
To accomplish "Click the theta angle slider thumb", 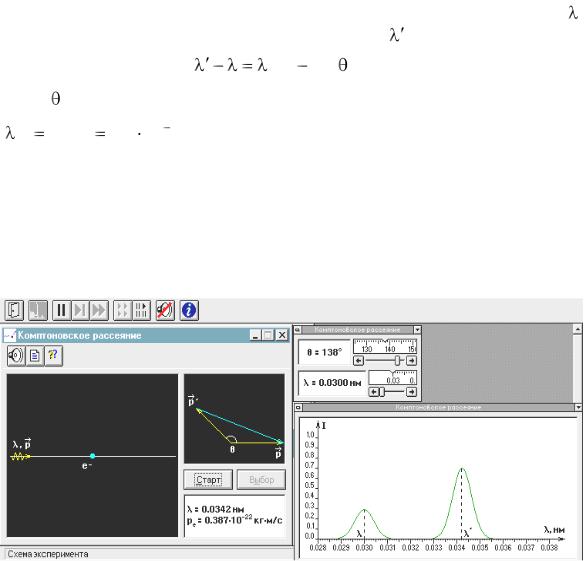I will [x=398, y=361].
